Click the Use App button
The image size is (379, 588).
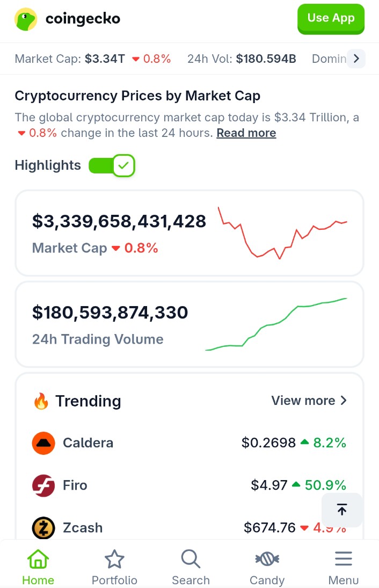331,18
